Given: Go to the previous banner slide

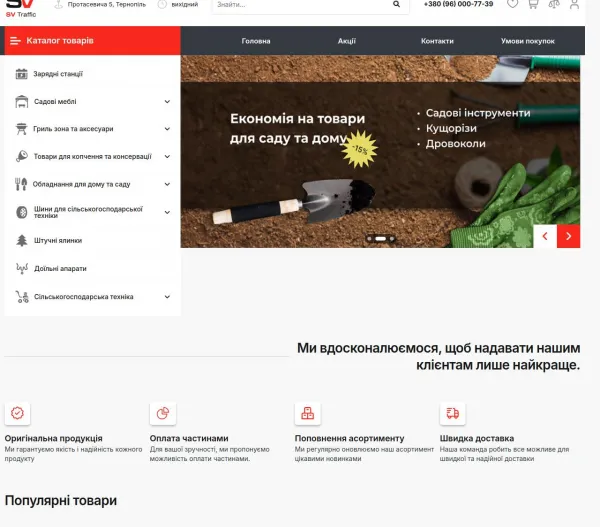Looking at the screenshot, I should 545,236.
